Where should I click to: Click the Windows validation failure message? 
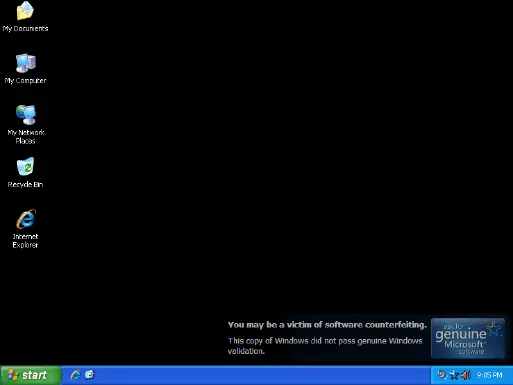tap(325, 346)
